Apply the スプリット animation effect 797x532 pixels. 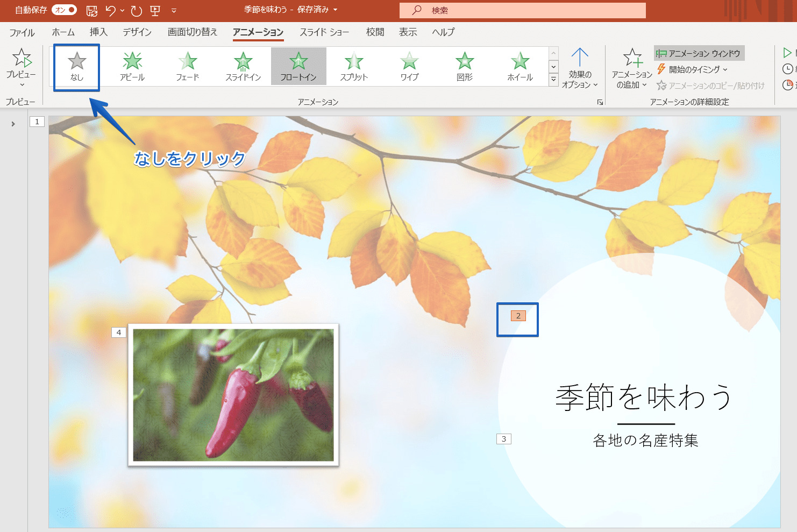click(x=354, y=67)
